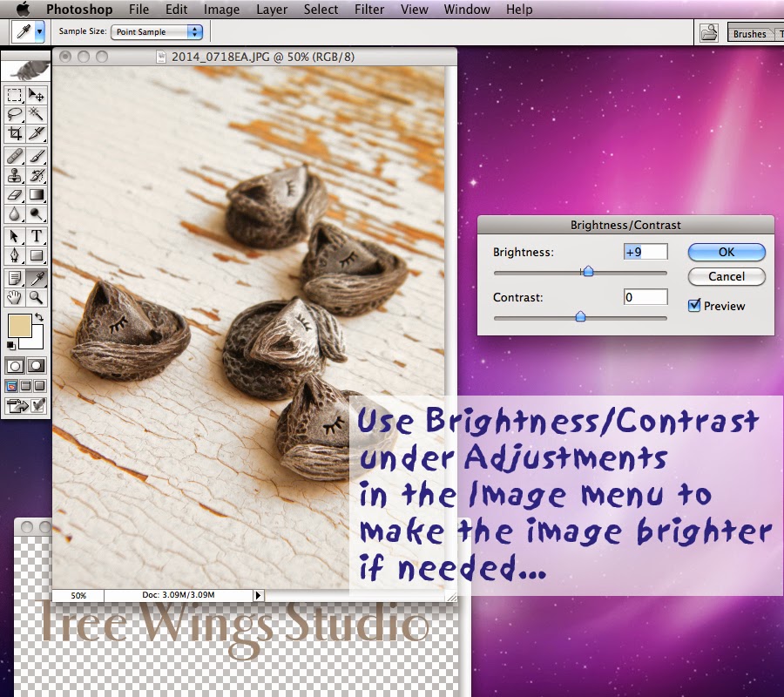Open the Select menu
The width and height of the screenshot is (784, 697).
pos(321,10)
